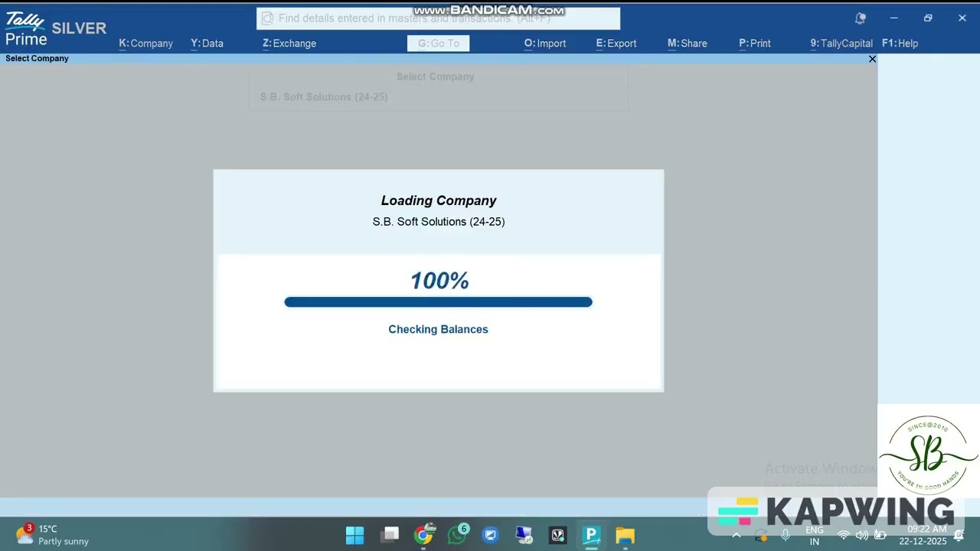Image resolution: width=980 pixels, height=551 pixels.
Task: Select S.B. Soft Solutions (24-25) in company list
Action: click(x=324, y=97)
